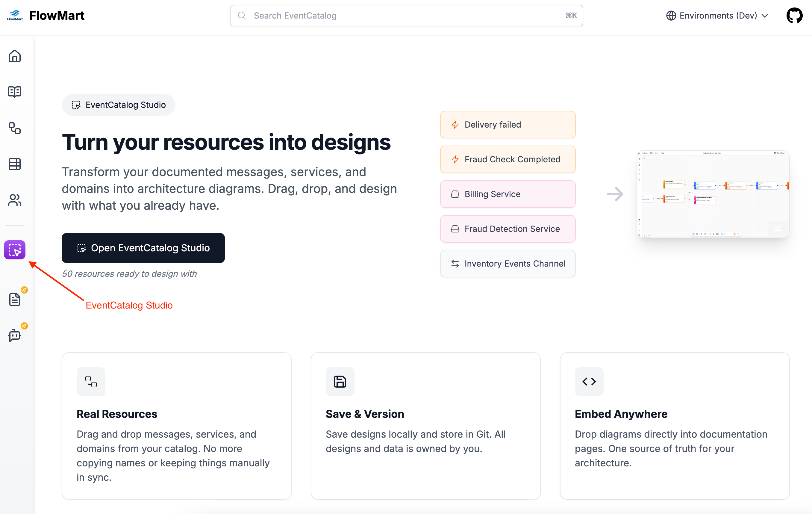Click the Studio workflow preview thumbnail
812x514 pixels.
[x=713, y=194]
